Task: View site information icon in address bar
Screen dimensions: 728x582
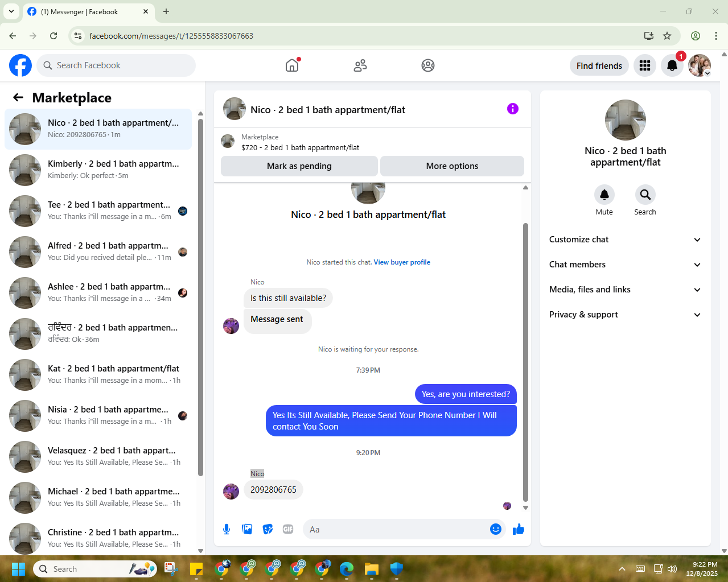Action: tap(79, 36)
